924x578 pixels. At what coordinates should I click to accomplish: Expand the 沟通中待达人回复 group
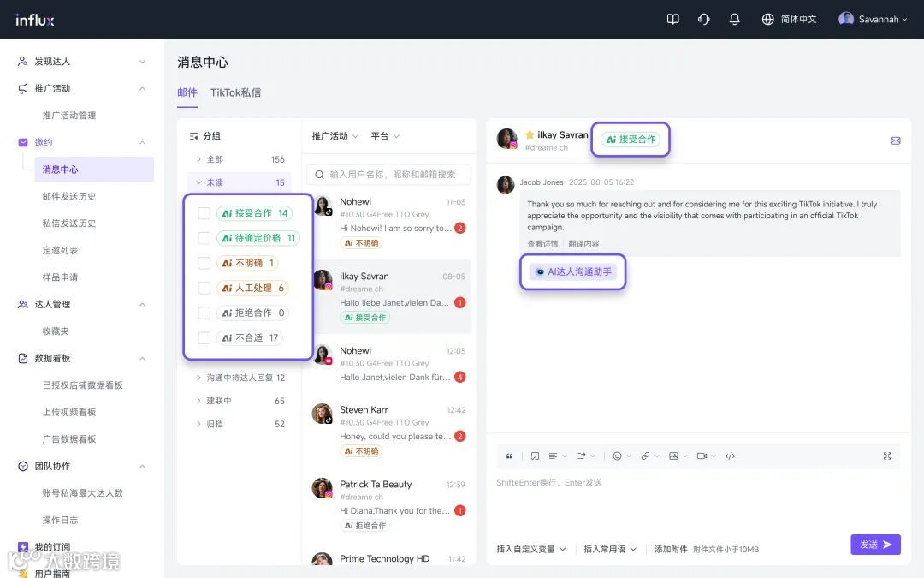[x=240, y=378]
